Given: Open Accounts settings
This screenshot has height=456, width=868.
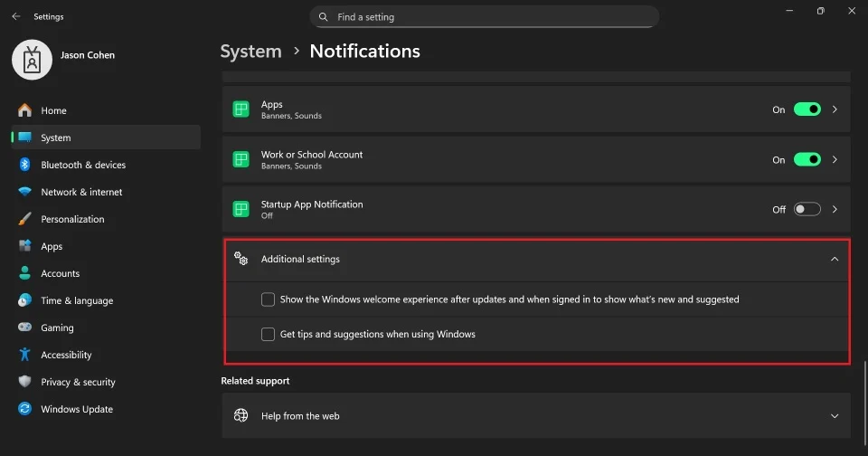Looking at the screenshot, I should (106, 273).
